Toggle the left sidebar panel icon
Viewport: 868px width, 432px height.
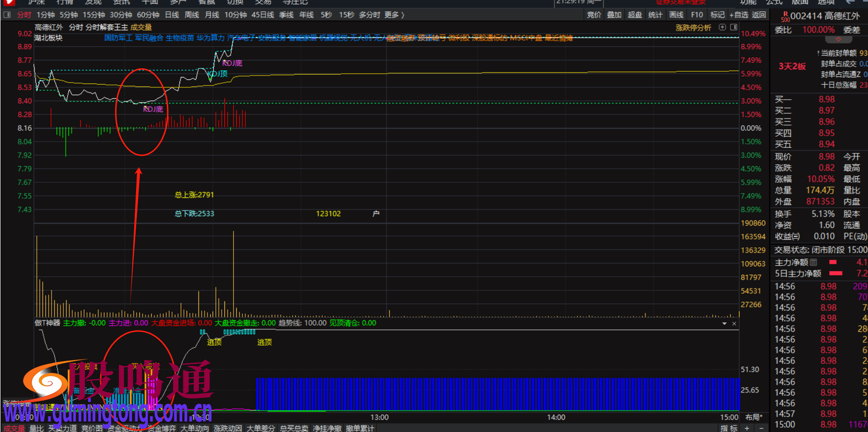click(7, 15)
